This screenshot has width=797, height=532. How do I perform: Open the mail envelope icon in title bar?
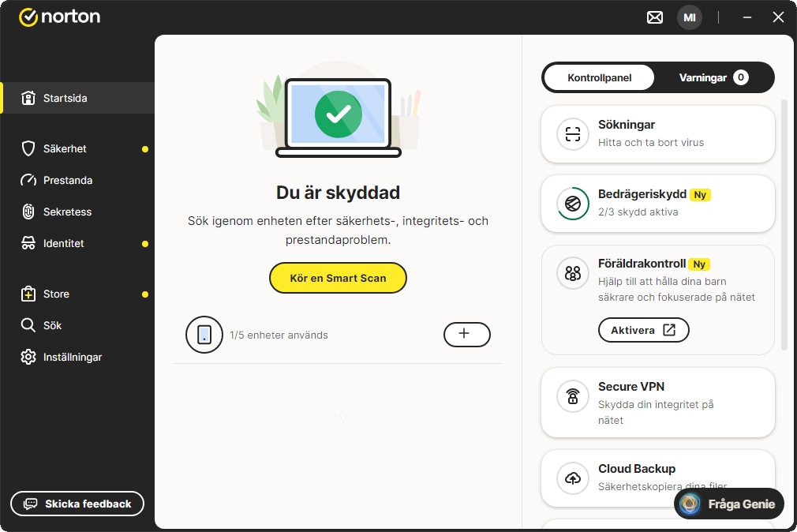coord(655,17)
